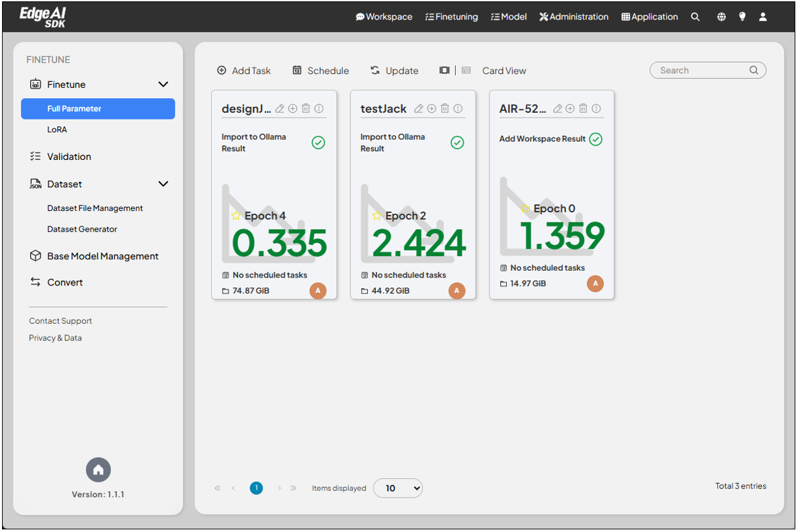Collapse the Finetune sidebar section
This screenshot has height=532, width=798.
(x=163, y=85)
